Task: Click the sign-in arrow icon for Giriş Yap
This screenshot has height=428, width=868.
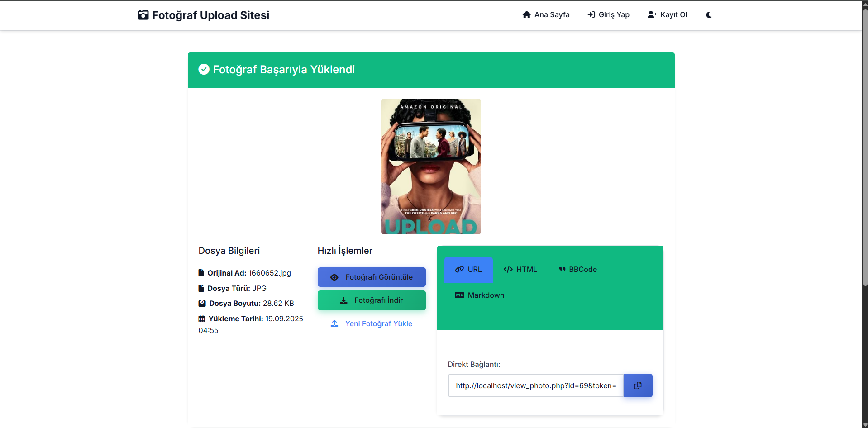Action: (591, 14)
